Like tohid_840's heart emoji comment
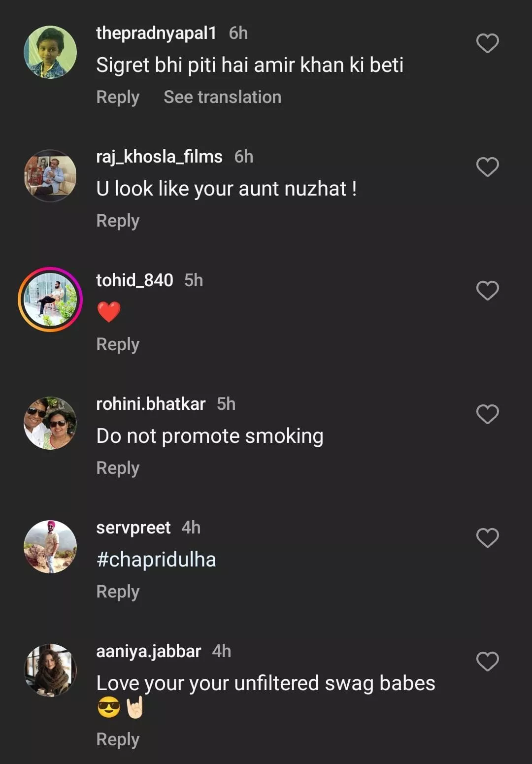 487,291
